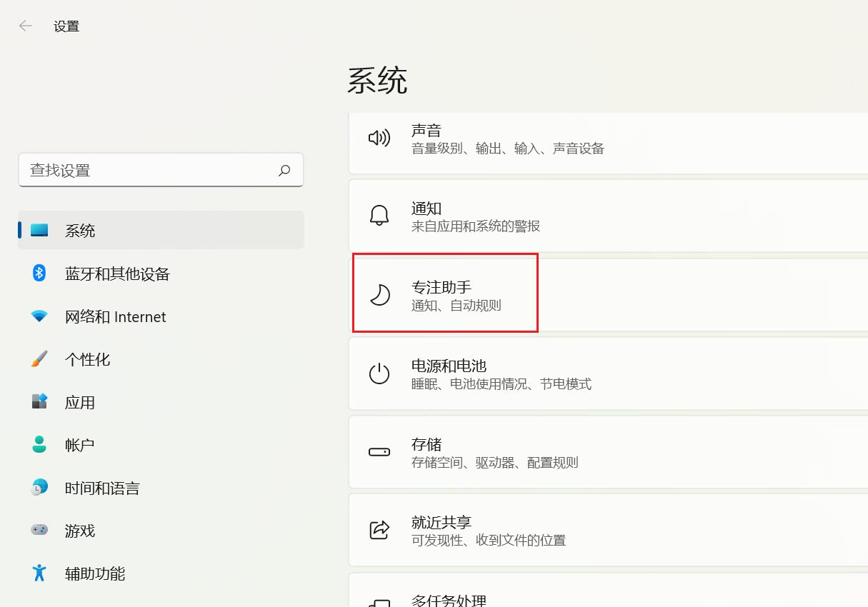Click the 存储 storage icon
This screenshot has height=607, width=868.
click(379, 452)
